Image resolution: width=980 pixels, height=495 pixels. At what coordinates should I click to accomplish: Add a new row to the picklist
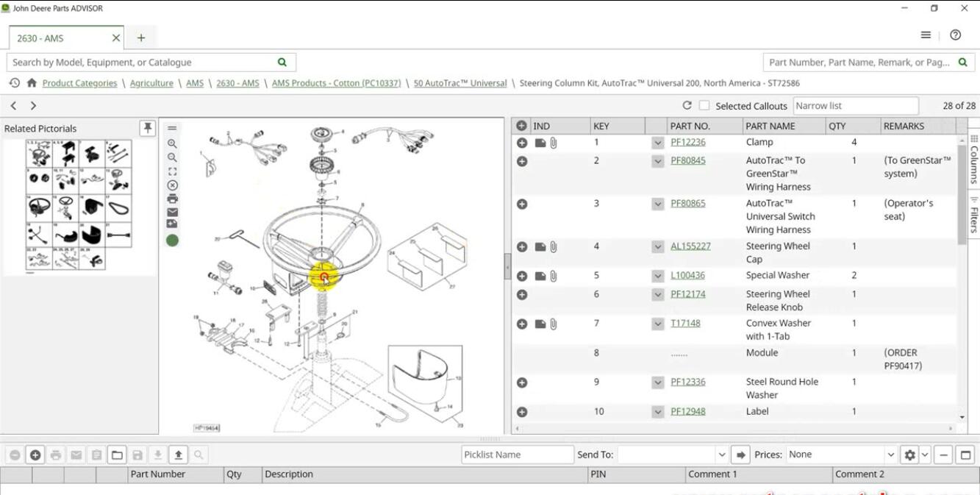click(x=35, y=455)
